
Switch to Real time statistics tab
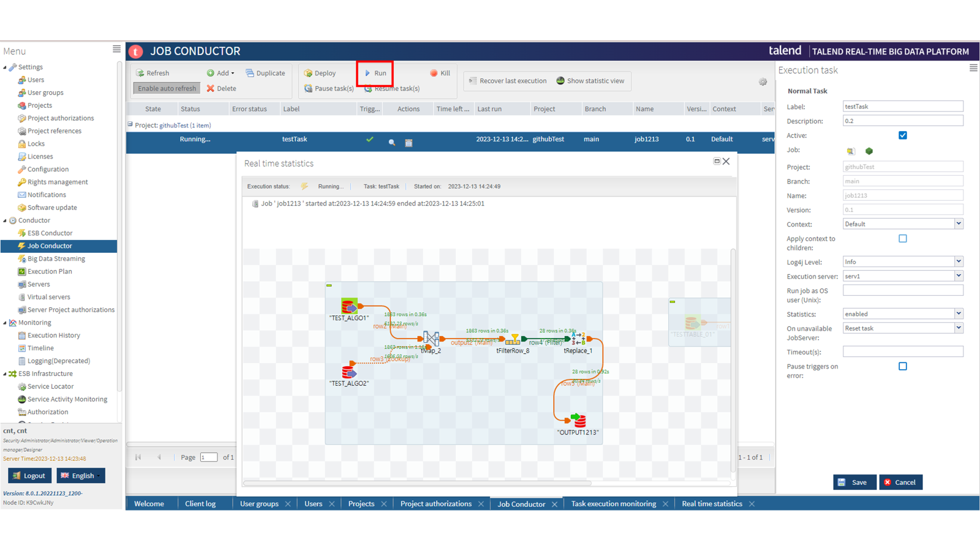click(x=712, y=504)
